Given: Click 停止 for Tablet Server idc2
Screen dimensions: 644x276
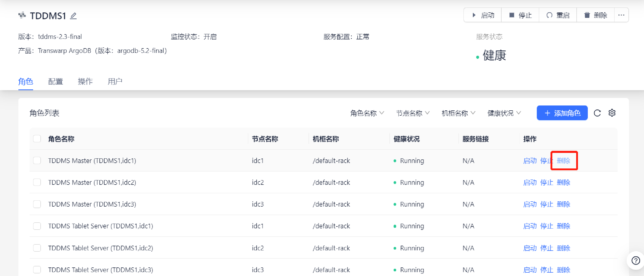Looking at the screenshot, I should tap(547, 248).
